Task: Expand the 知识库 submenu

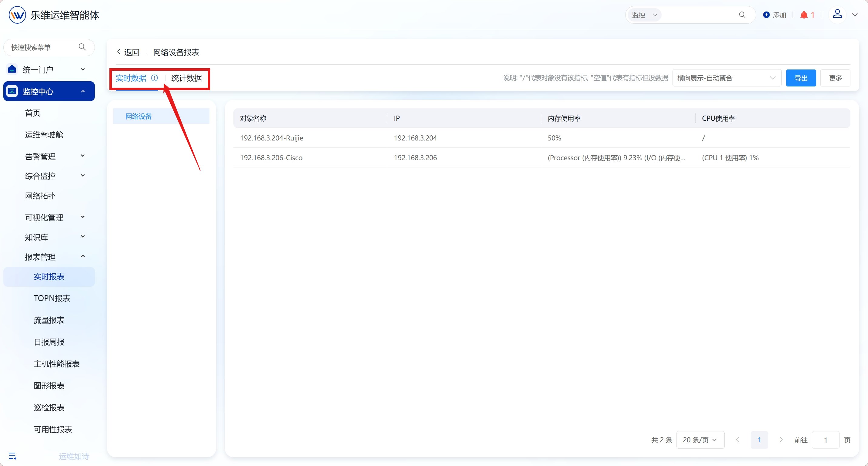Action: pyautogui.click(x=83, y=237)
